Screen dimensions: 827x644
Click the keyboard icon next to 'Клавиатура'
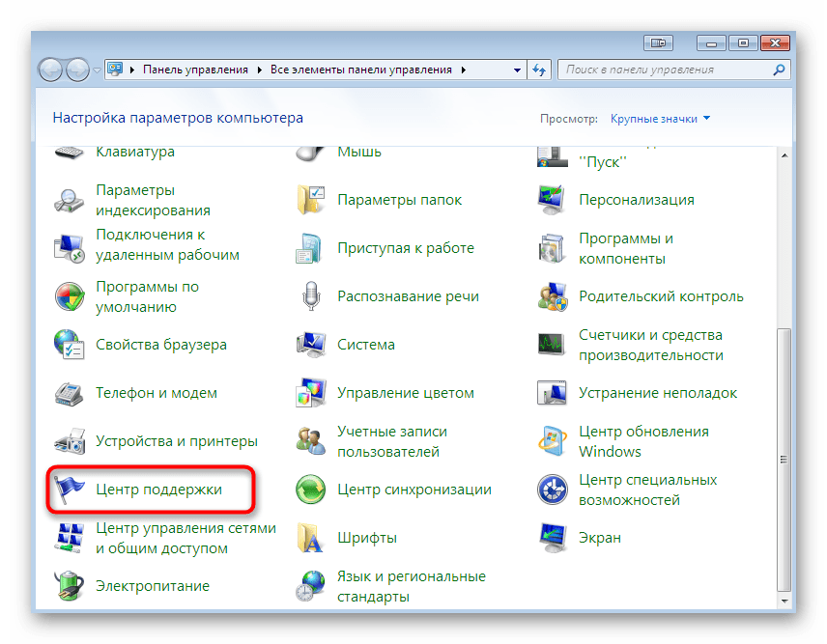pos(70,153)
